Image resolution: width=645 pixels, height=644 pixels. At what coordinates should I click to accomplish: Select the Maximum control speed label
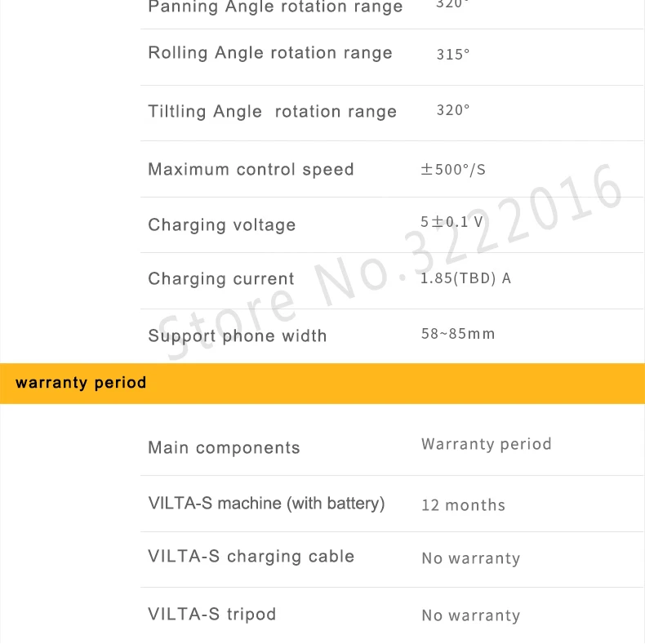(x=251, y=170)
